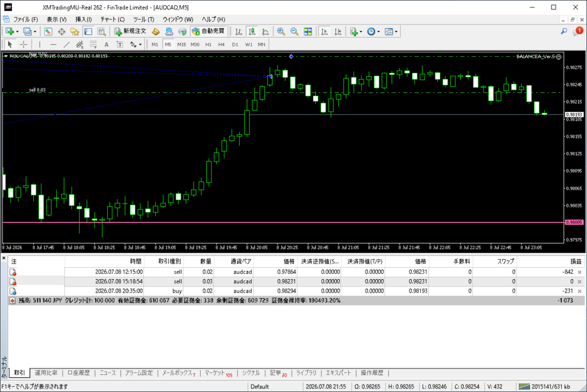Select the trendline drawing tool
Screen dimensions: 587x392
pos(66,45)
